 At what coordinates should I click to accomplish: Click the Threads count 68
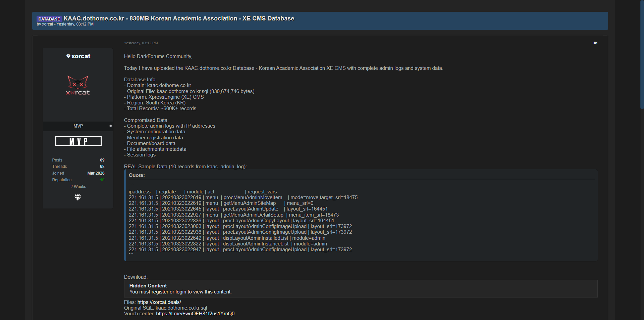pyautogui.click(x=102, y=167)
